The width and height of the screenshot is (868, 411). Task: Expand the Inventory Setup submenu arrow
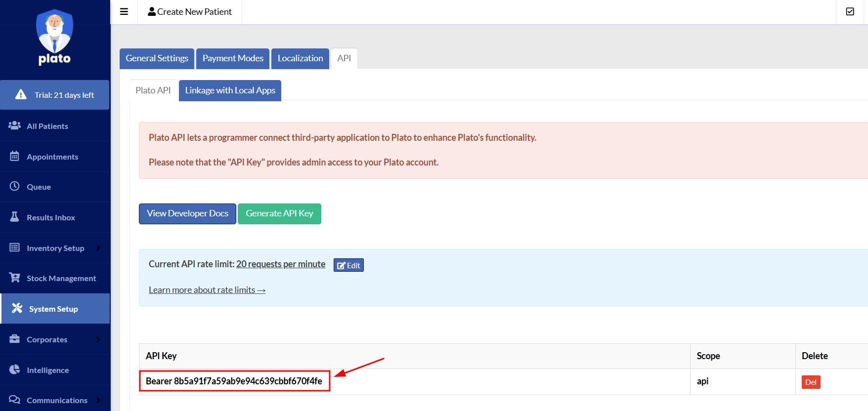[98, 248]
